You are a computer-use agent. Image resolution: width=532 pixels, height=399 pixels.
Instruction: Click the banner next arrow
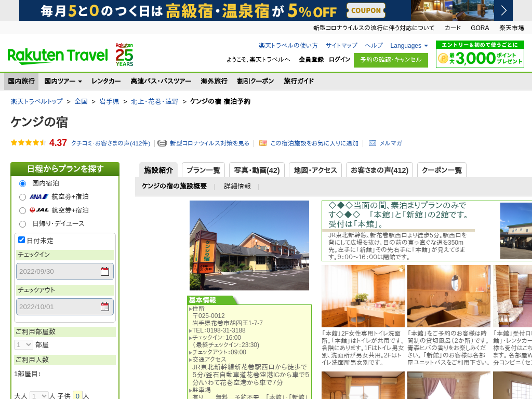point(504,10)
